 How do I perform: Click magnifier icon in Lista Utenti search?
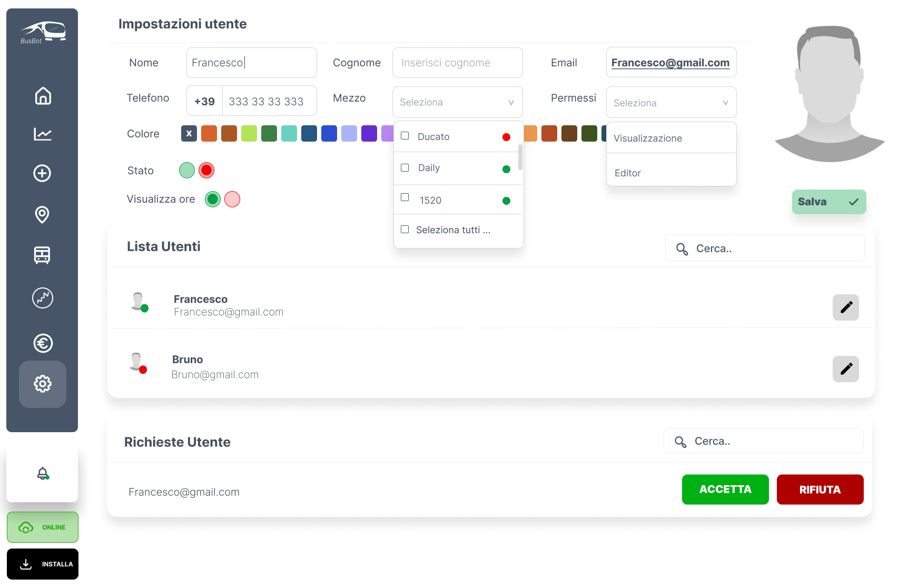point(682,249)
